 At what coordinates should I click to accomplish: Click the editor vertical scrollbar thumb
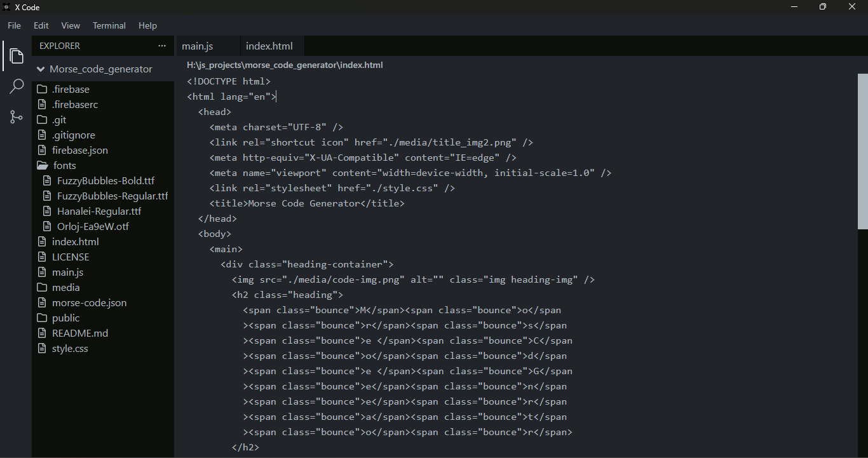pos(862,151)
